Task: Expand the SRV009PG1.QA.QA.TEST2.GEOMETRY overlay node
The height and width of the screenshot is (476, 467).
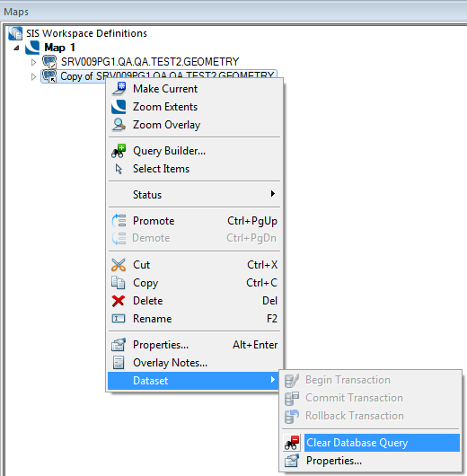Action: [33, 62]
